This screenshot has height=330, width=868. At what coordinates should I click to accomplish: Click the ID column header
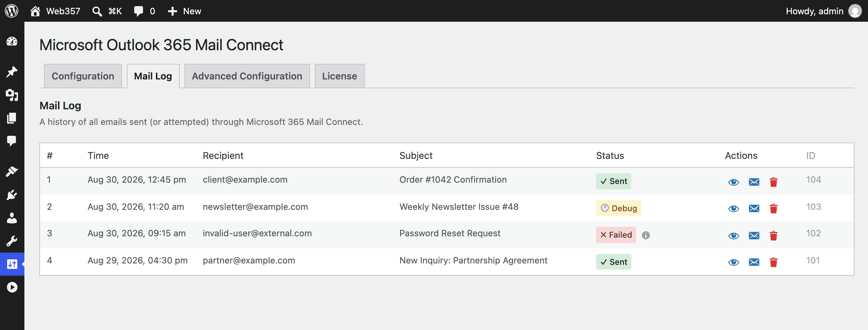pyautogui.click(x=811, y=155)
